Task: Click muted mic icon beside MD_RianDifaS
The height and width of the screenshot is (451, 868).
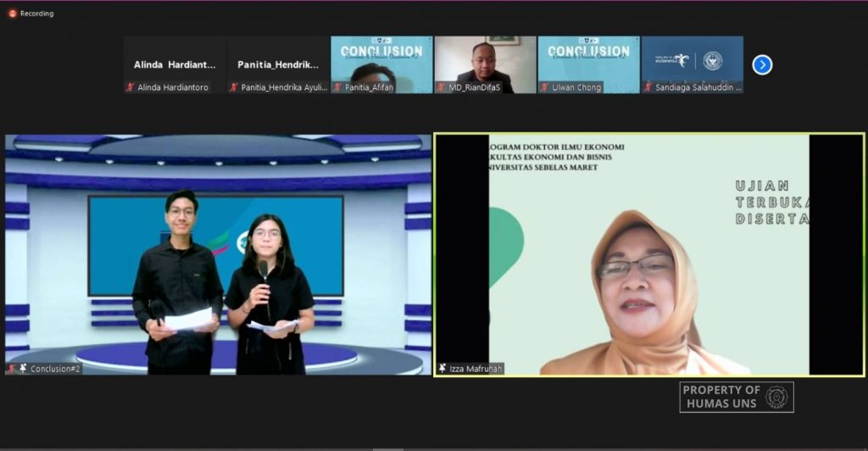Action: 441,86
